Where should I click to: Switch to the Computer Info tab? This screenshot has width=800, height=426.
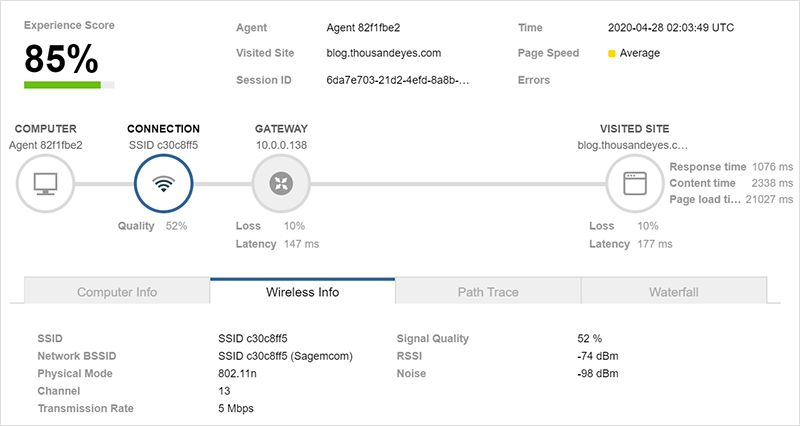[x=117, y=292]
